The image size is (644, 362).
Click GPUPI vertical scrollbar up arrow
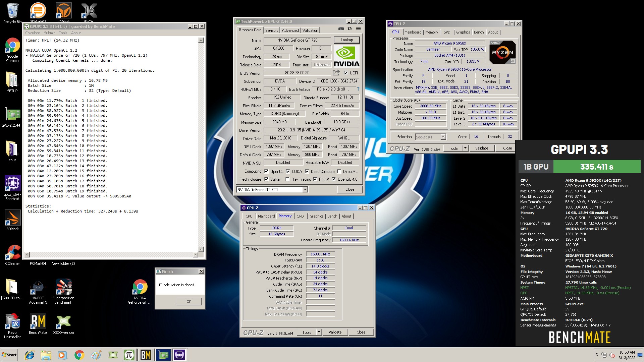(x=201, y=40)
